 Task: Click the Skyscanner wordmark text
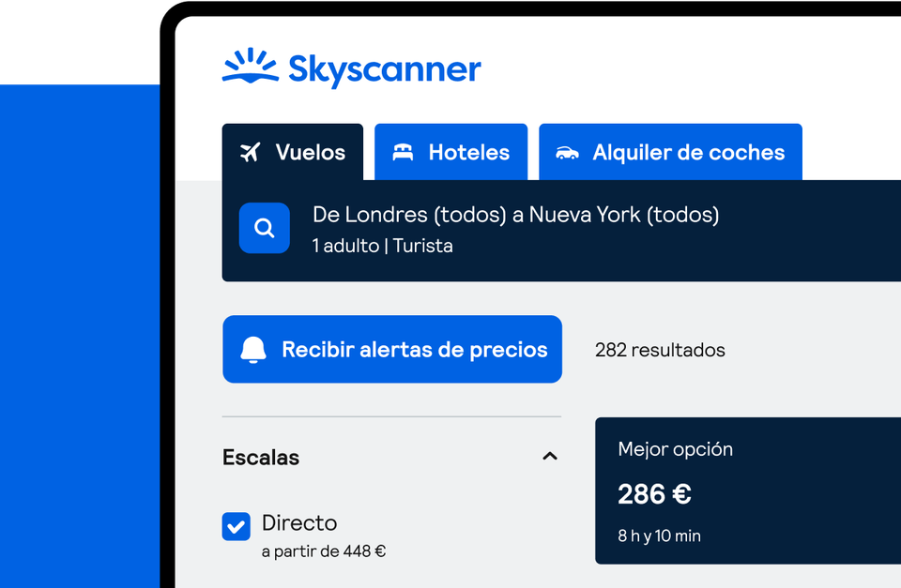click(x=384, y=70)
